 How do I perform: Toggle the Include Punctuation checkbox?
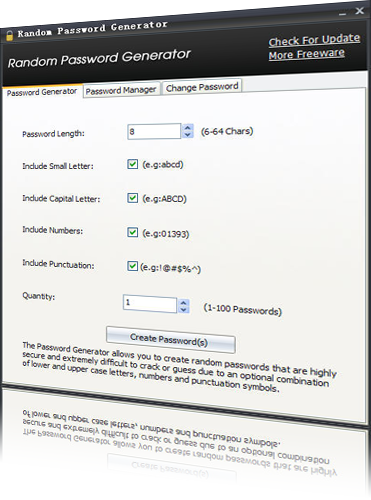click(x=132, y=266)
